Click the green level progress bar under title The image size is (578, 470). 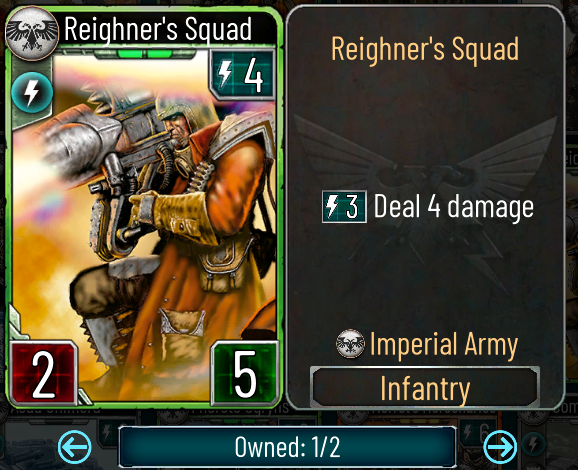point(145,54)
